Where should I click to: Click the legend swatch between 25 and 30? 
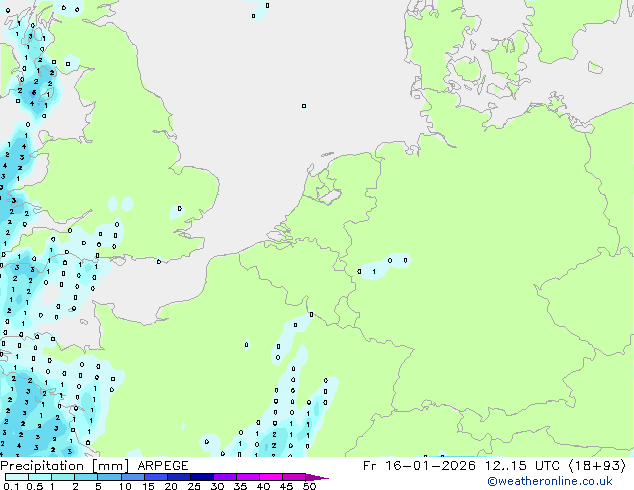coord(202,477)
